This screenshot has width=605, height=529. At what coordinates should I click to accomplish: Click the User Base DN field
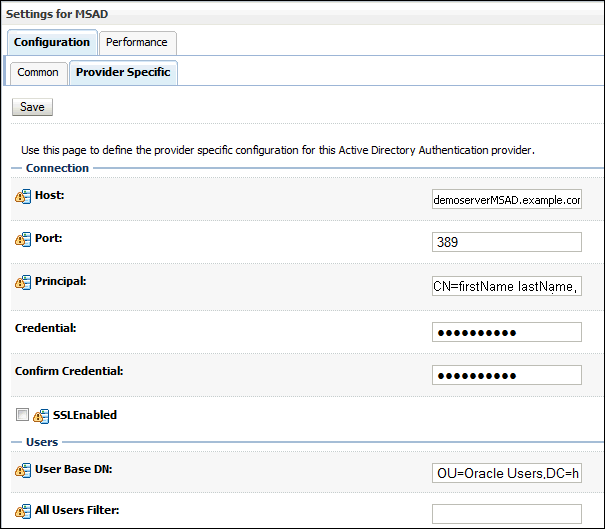click(507, 472)
